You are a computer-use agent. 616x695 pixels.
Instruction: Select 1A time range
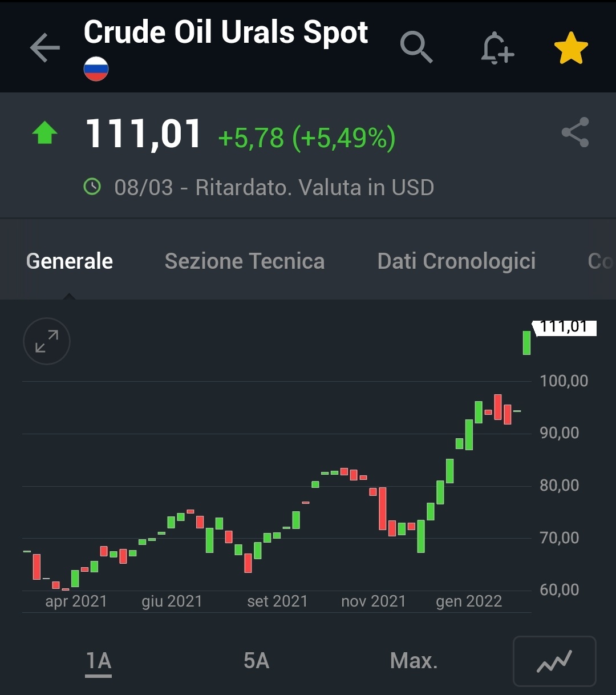click(x=99, y=661)
